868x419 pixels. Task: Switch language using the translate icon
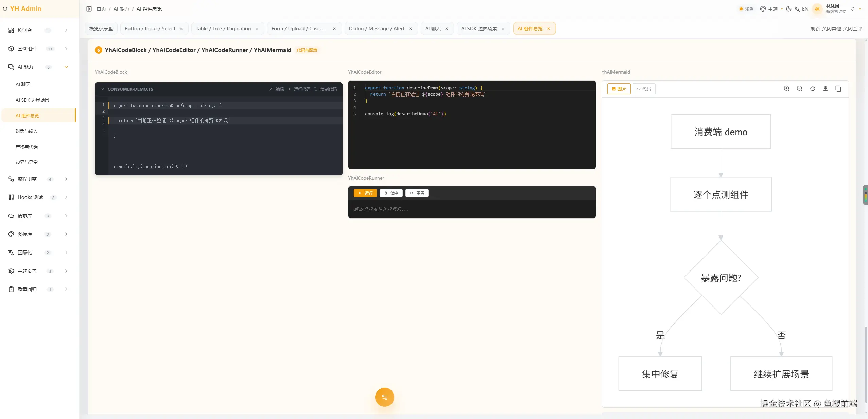[797, 9]
